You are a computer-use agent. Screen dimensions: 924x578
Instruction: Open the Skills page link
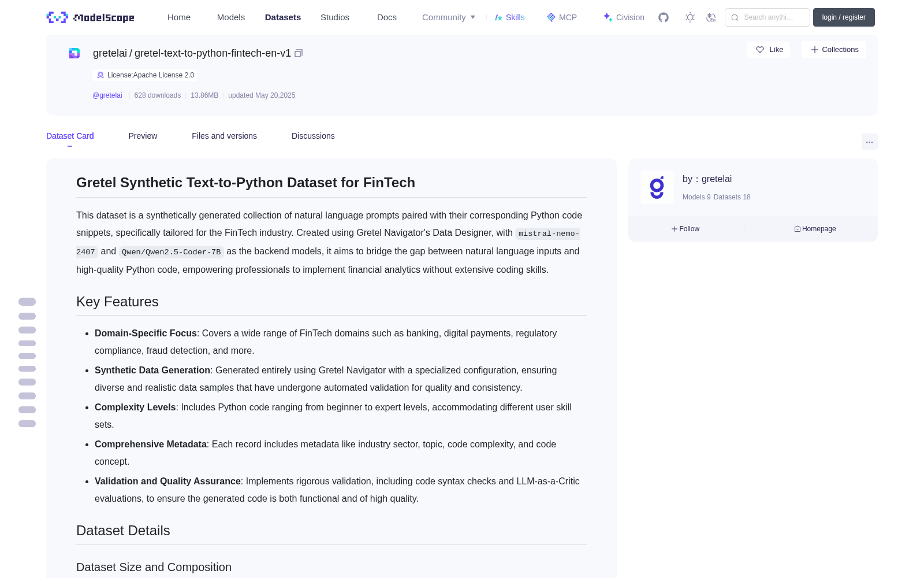point(515,17)
